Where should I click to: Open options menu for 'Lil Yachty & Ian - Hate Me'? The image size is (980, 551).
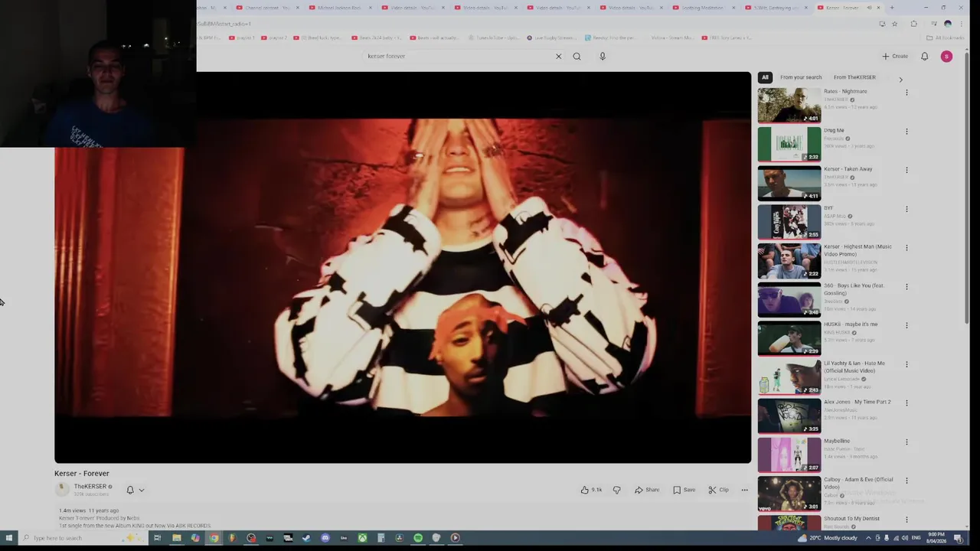pos(906,364)
